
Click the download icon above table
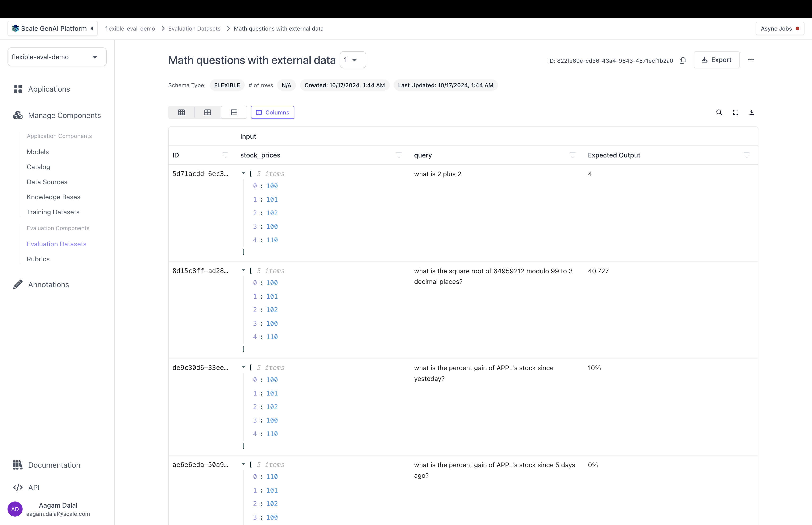[751, 113]
